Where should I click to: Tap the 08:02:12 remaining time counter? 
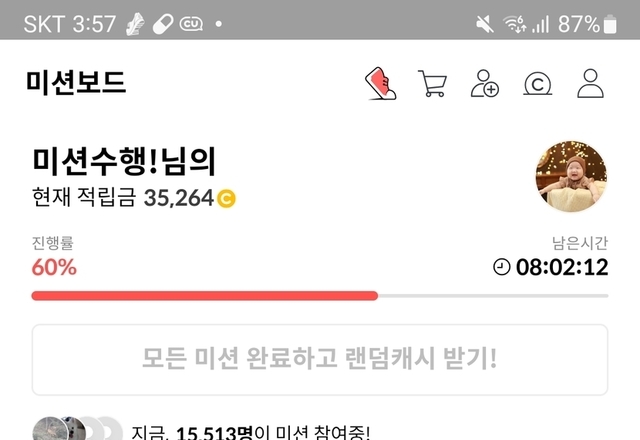coord(562,267)
